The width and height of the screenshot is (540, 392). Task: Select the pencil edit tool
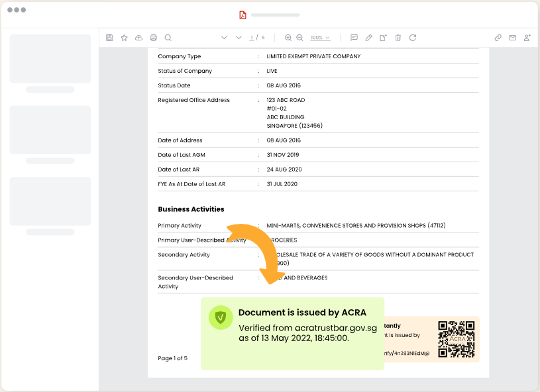point(368,38)
